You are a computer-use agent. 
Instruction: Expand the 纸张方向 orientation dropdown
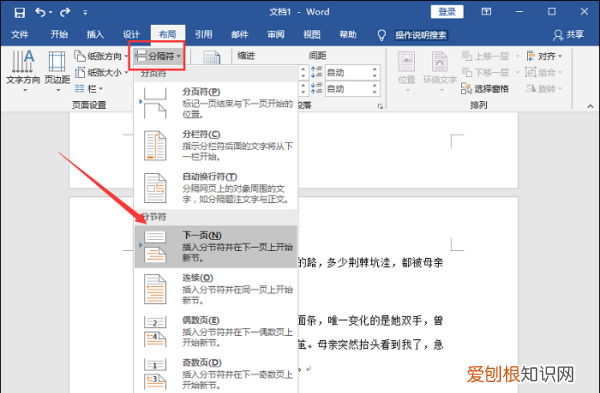101,56
